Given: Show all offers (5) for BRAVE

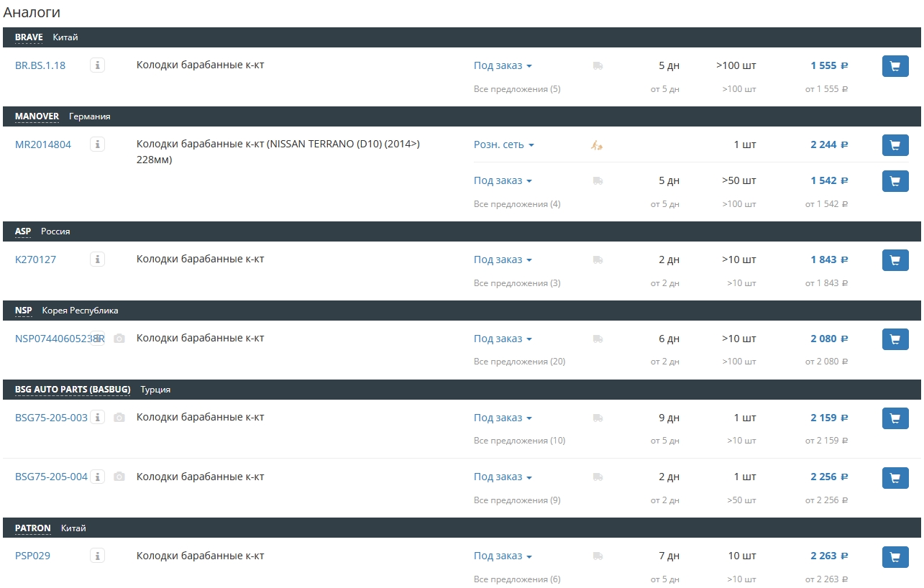Looking at the screenshot, I should [x=517, y=89].
